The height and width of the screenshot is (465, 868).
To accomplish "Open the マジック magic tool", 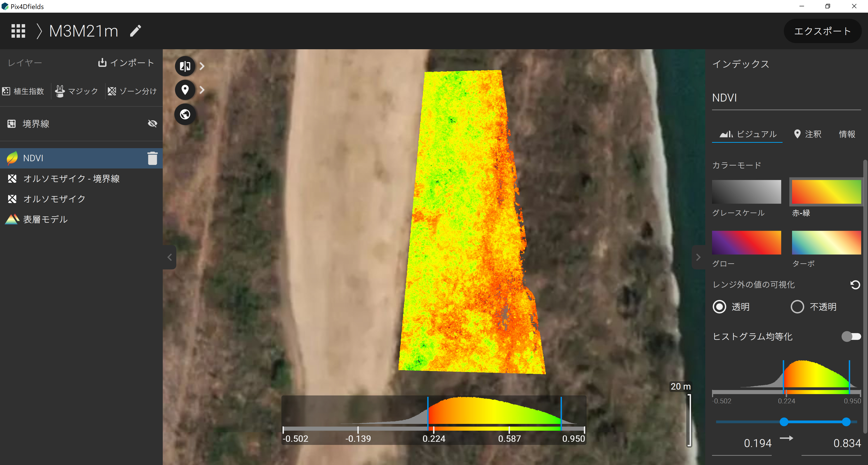I will (x=77, y=91).
